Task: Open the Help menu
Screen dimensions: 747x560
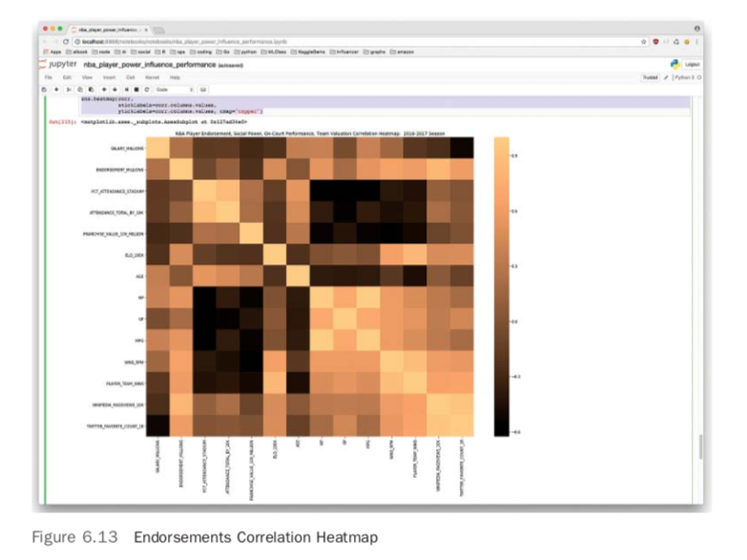Action: coord(175,77)
